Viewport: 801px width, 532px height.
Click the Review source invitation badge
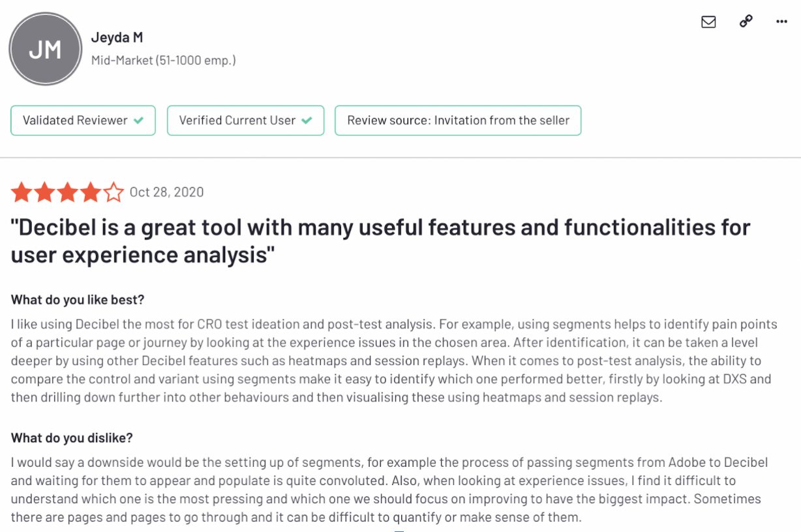tap(458, 121)
